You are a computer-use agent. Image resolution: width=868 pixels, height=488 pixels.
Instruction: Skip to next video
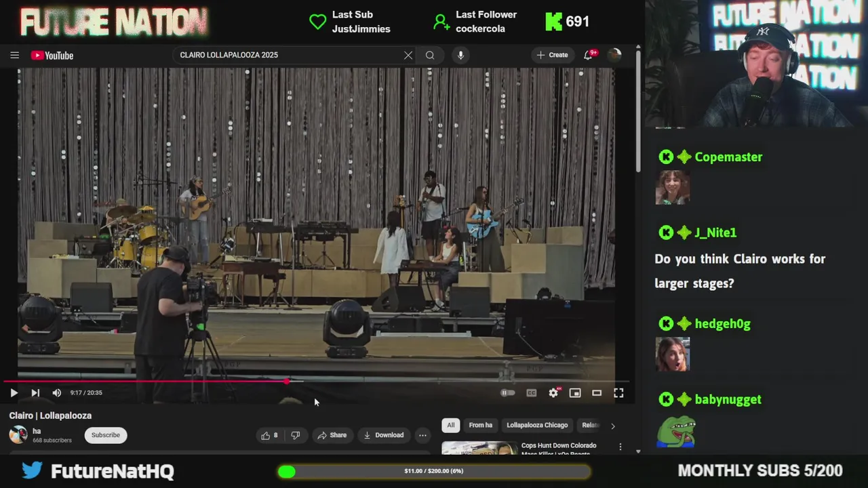point(35,393)
